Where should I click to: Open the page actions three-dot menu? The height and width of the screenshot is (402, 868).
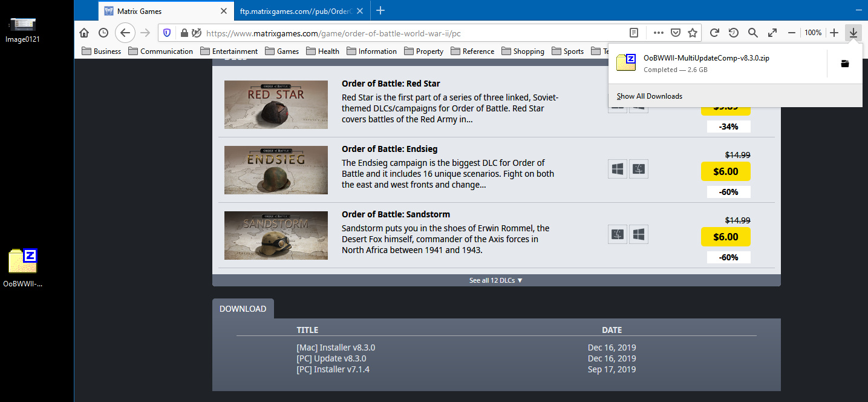tap(659, 33)
